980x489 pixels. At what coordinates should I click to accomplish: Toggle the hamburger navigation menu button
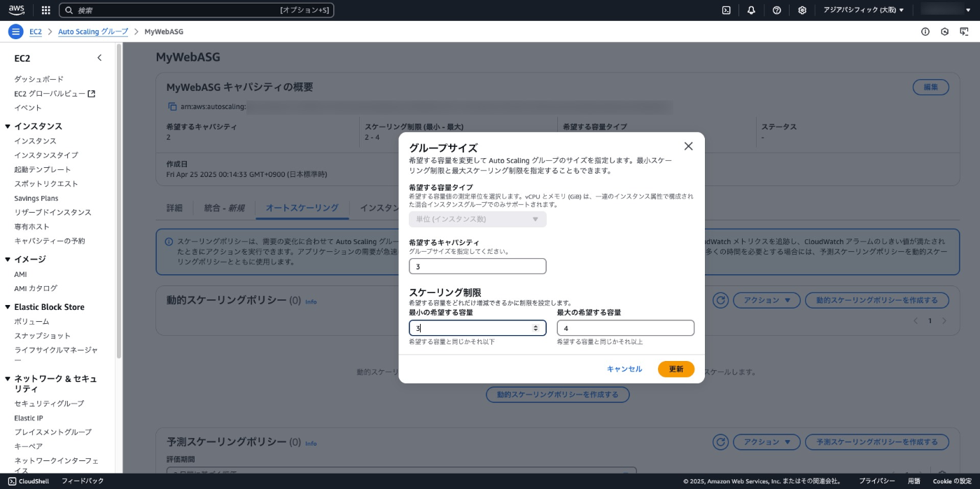[x=15, y=31]
